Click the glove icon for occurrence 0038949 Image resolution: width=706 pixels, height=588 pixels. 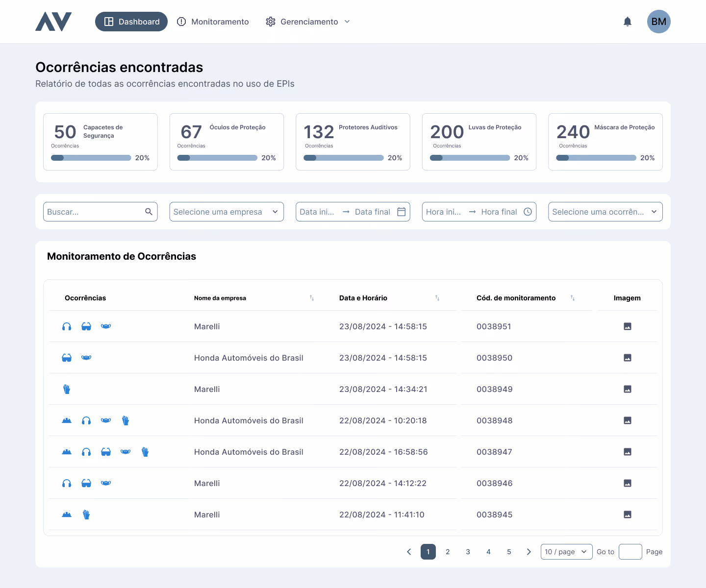(x=67, y=389)
